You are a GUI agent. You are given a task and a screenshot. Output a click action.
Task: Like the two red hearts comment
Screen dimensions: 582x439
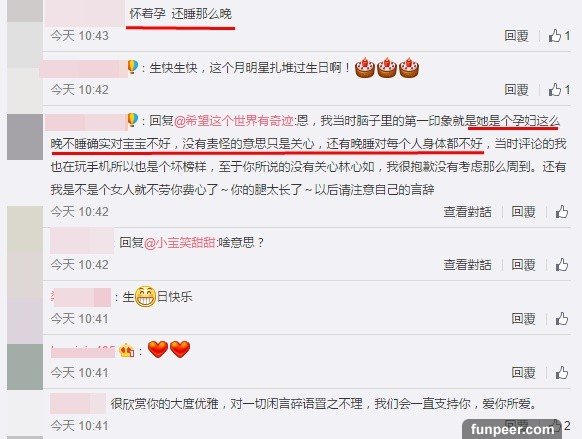[x=562, y=373]
